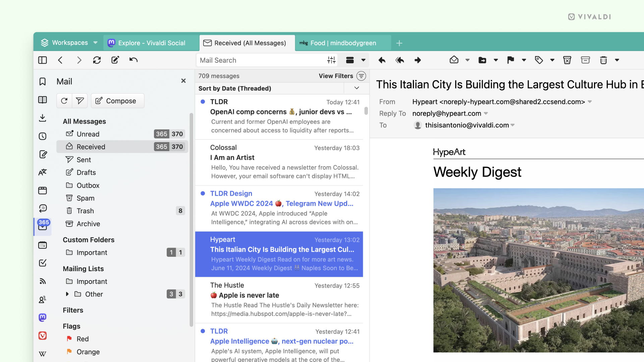644x362 pixels.
Task: Select the Flag email icon
Action: [x=511, y=60]
